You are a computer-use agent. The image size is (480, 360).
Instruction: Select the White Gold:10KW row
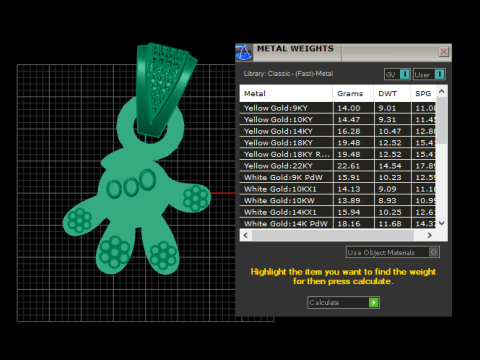(x=338, y=200)
